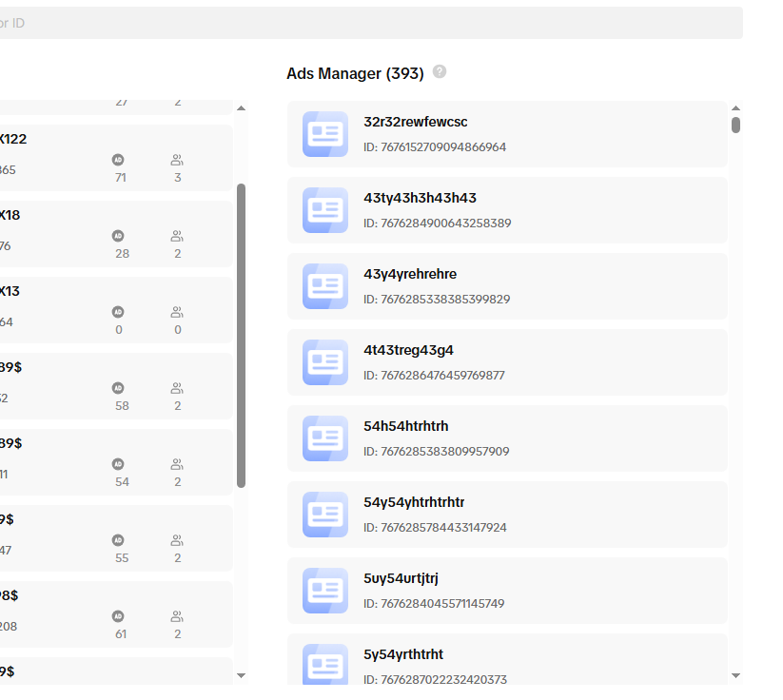Click the AD badge icon above 54
This screenshot has height=700, width=783.
(x=118, y=464)
